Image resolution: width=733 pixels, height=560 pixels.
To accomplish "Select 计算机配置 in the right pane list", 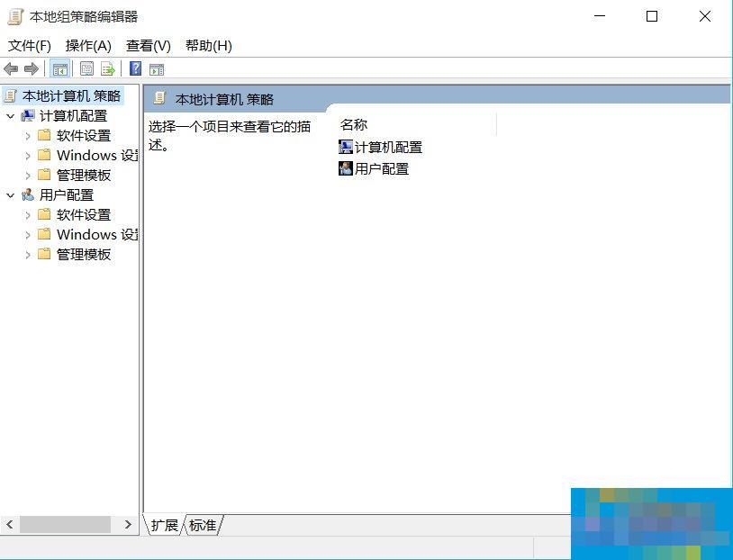I will pos(381,148).
